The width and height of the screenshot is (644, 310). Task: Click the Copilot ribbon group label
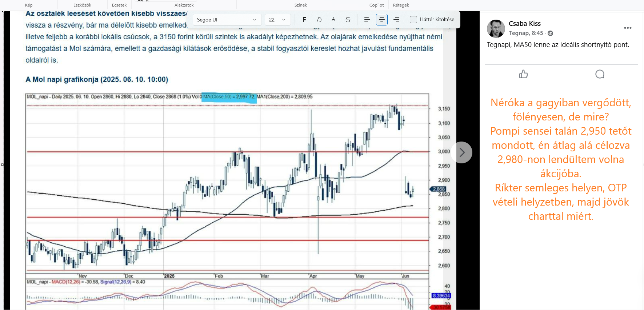point(376,5)
